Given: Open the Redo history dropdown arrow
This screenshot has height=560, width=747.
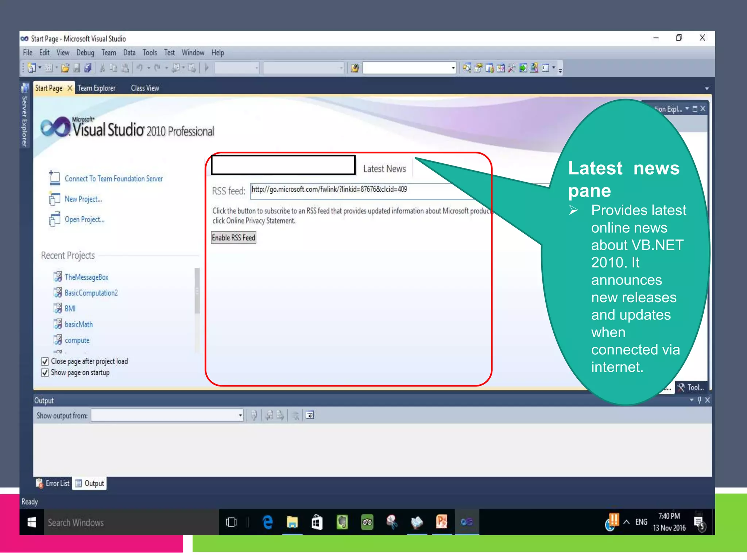Looking at the screenshot, I should [x=166, y=68].
